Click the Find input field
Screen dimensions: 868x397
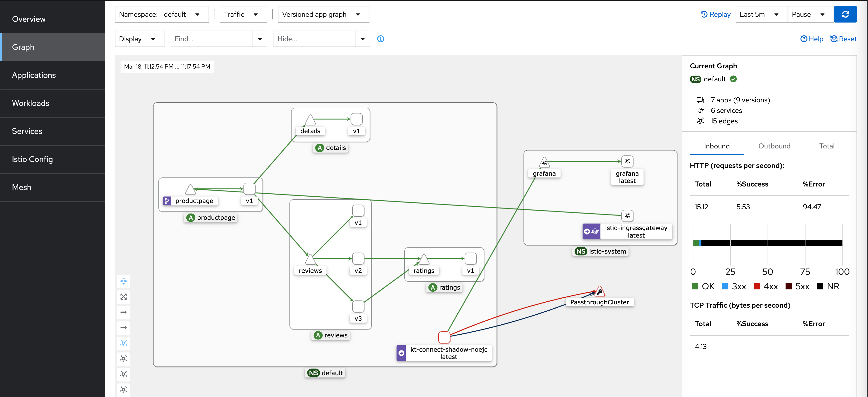click(211, 39)
